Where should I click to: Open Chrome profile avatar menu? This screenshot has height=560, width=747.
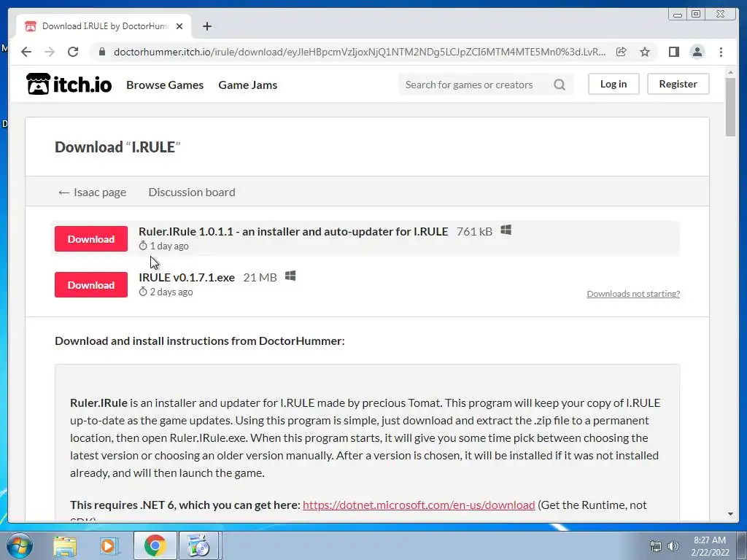pos(697,52)
